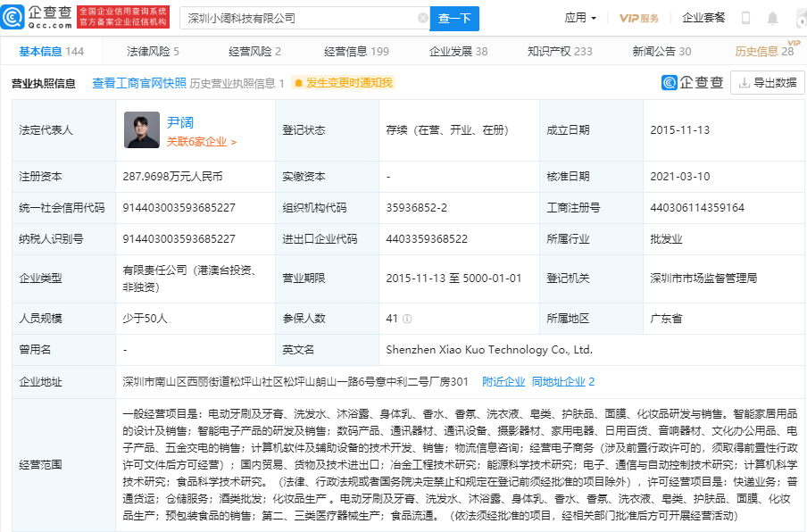807x532 pixels.
Task: Click the mobile phone icon
Action: [745, 19]
